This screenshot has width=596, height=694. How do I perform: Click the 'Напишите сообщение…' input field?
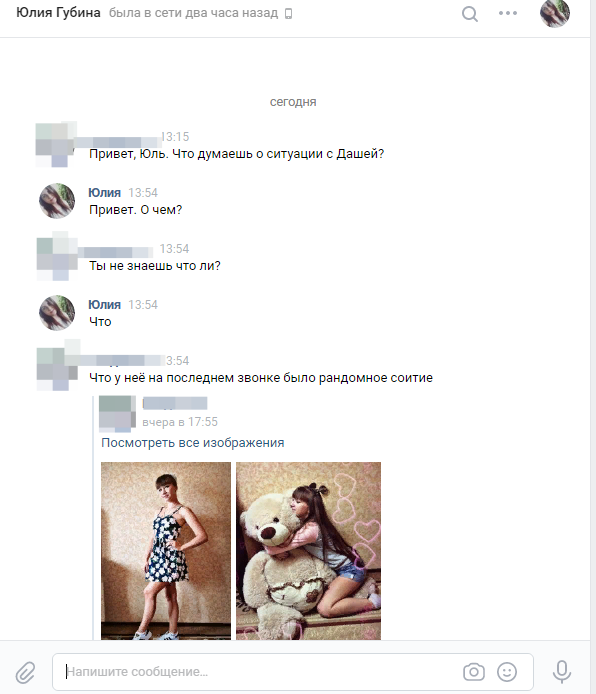[x=261, y=672]
